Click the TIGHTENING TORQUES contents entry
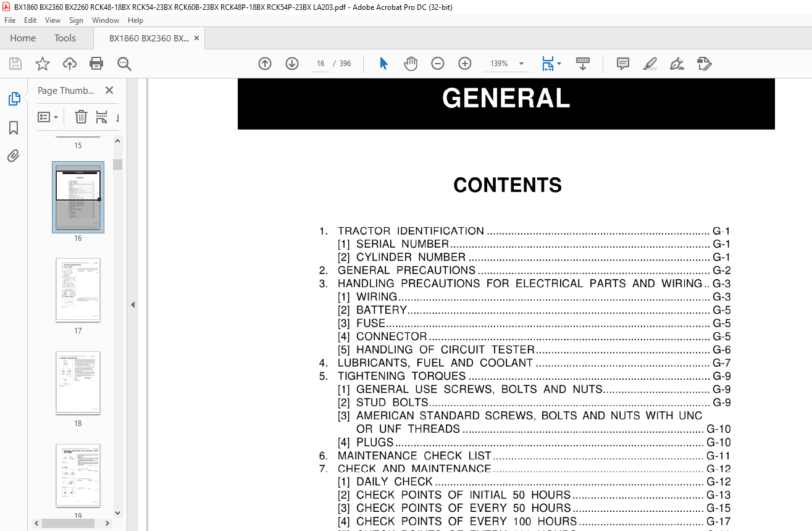 pyautogui.click(x=525, y=376)
